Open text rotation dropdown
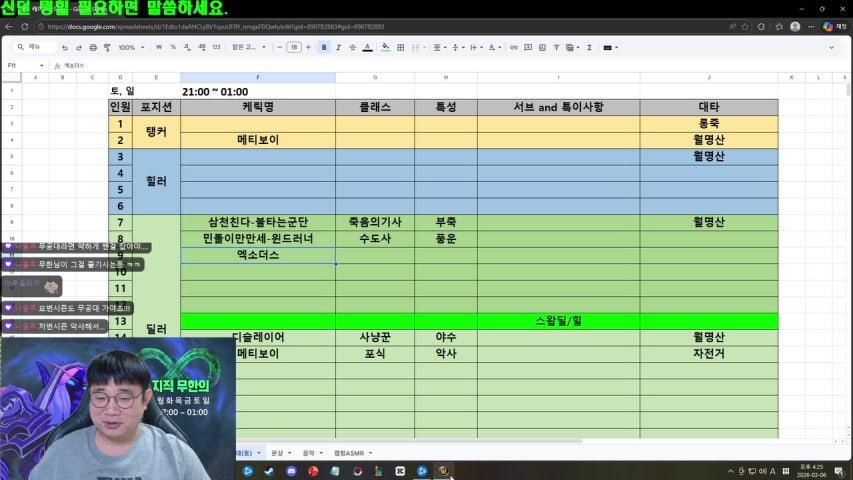This screenshot has width=853, height=480. [x=495, y=47]
